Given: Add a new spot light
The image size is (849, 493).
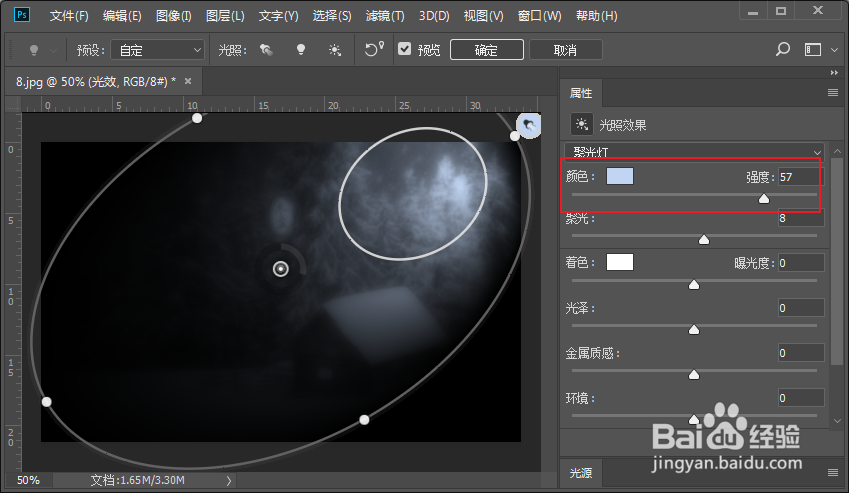Looking at the screenshot, I should (x=266, y=50).
